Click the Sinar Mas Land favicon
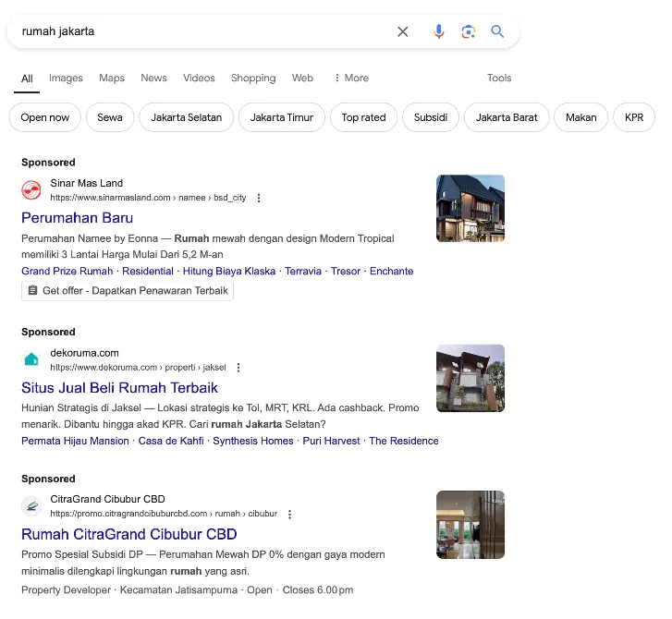The image size is (672, 619). click(x=31, y=190)
